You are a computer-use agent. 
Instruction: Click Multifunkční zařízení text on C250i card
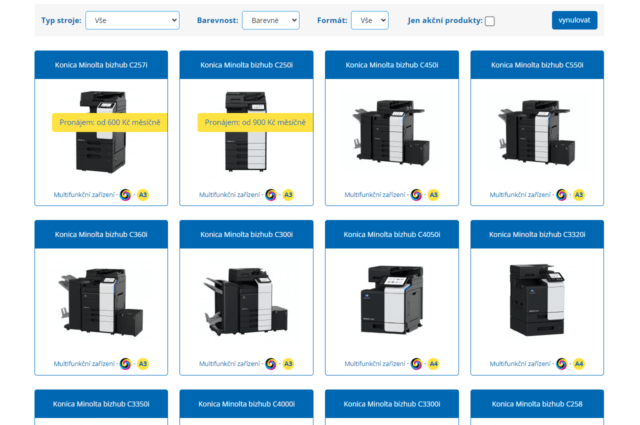click(229, 195)
